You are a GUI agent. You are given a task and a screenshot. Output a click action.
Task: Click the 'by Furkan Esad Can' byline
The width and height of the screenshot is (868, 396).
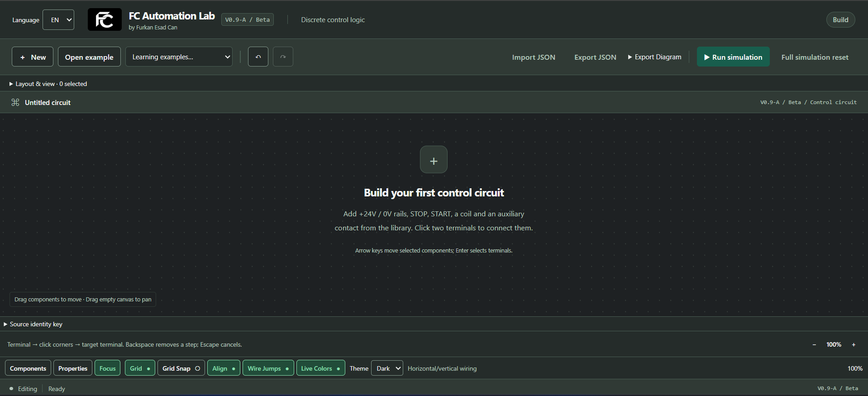coord(153,27)
